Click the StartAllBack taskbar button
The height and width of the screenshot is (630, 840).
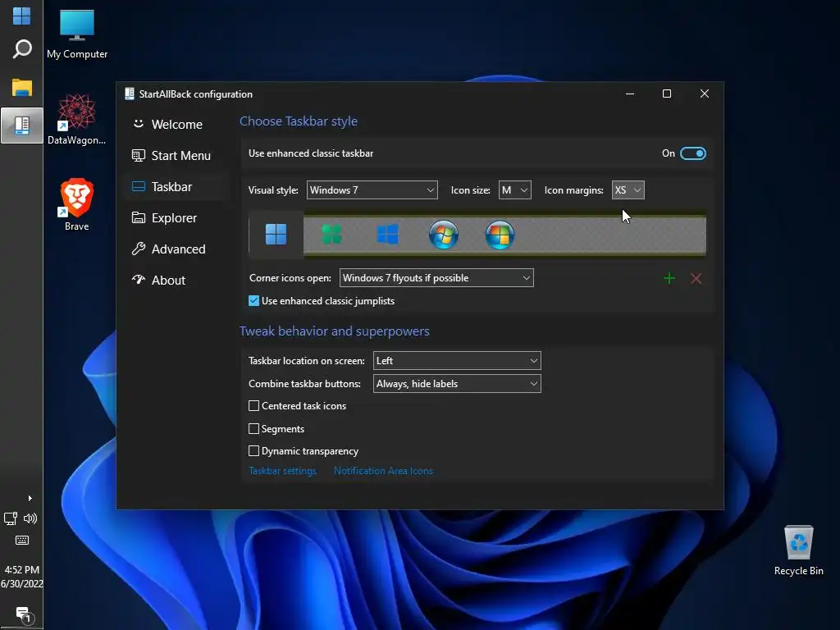(21, 126)
